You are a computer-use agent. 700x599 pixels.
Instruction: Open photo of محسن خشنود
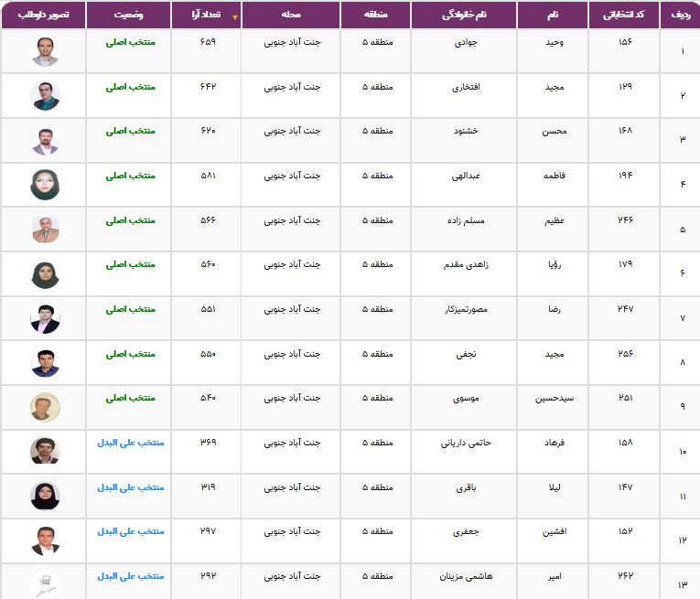pos(45,141)
